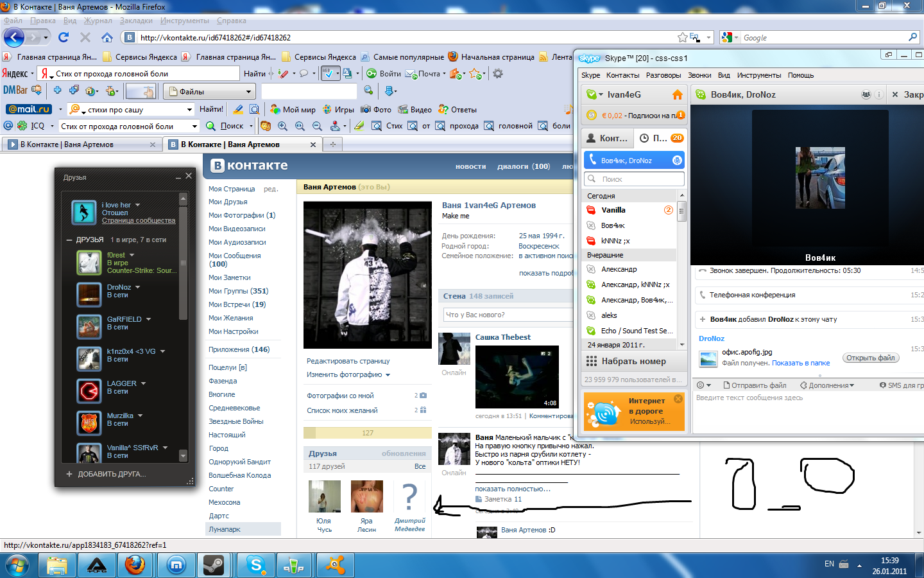The width and height of the screenshot is (924, 578).
Task: Click the Skype home icon
Action: coord(677,94)
